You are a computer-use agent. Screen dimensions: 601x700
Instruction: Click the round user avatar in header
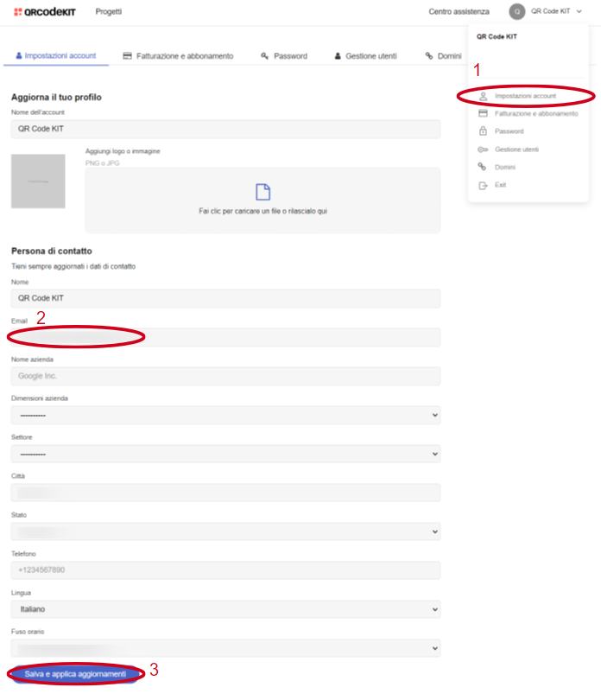pyautogui.click(x=516, y=11)
